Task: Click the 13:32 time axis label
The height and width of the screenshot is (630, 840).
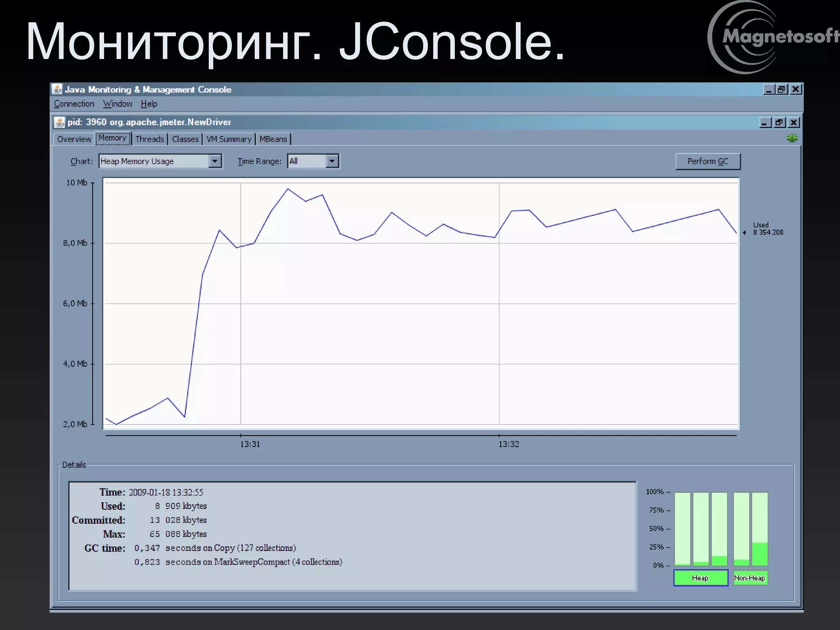Action: click(509, 444)
